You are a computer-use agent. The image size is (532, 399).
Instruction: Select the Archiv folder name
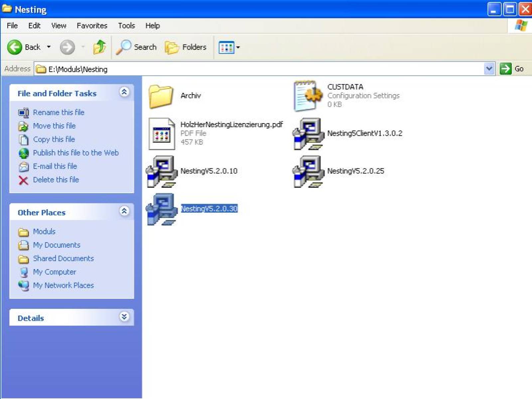click(x=191, y=96)
